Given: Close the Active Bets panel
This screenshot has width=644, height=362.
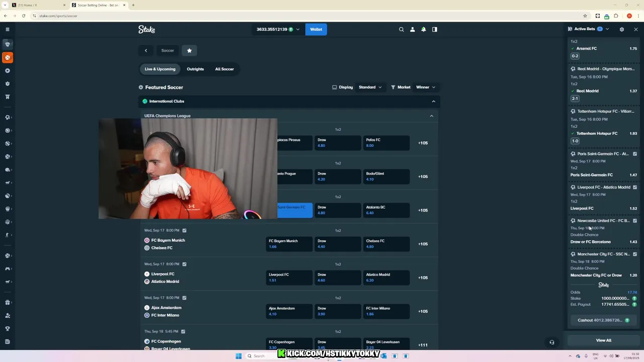Looking at the screenshot, I should coord(636,29).
